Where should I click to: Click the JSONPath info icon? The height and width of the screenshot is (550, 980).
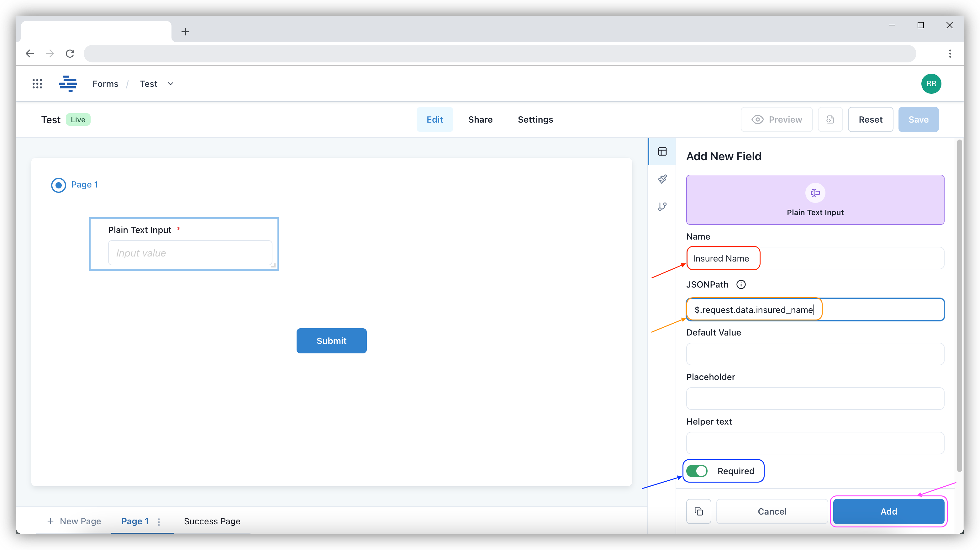click(x=741, y=284)
